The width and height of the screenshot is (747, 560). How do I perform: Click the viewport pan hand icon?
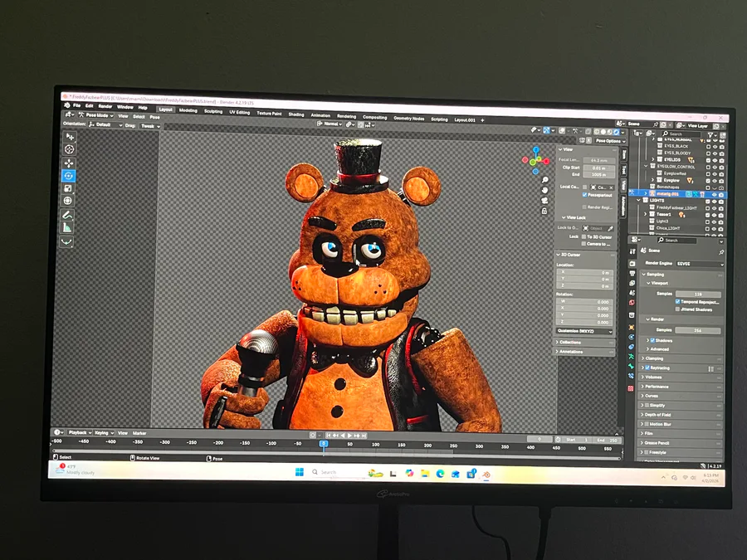(545, 190)
